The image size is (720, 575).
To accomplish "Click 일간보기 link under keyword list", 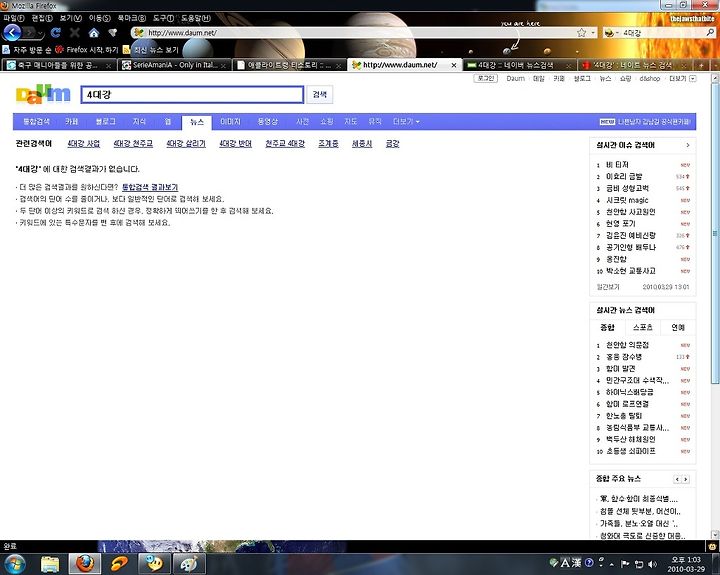I will [x=608, y=287].
